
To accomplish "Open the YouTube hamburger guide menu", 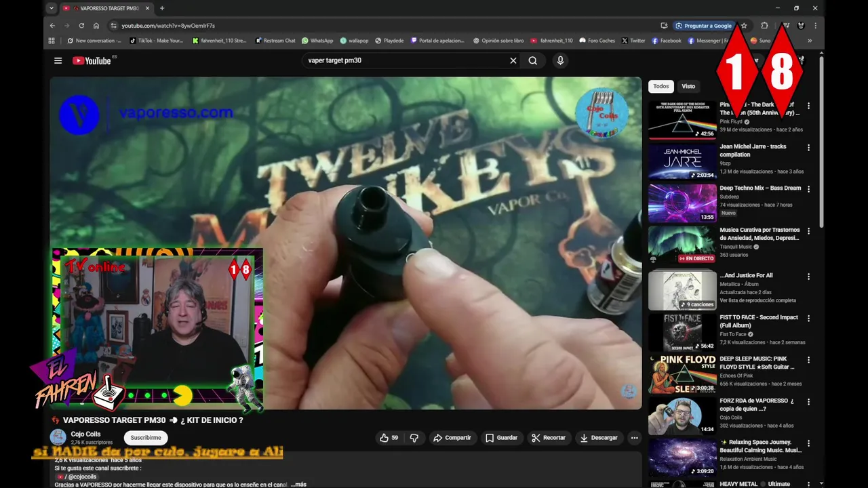I will [58, 60].
